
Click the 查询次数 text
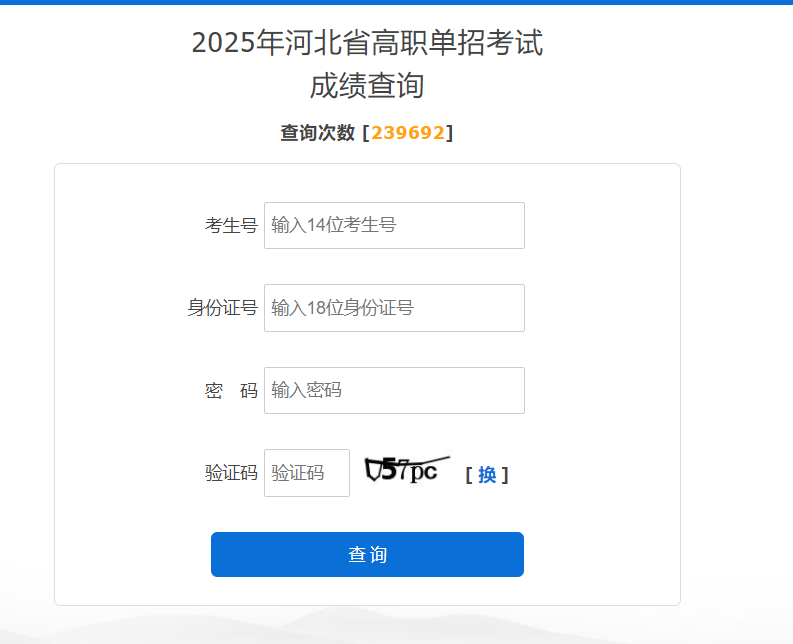[317, 133]
